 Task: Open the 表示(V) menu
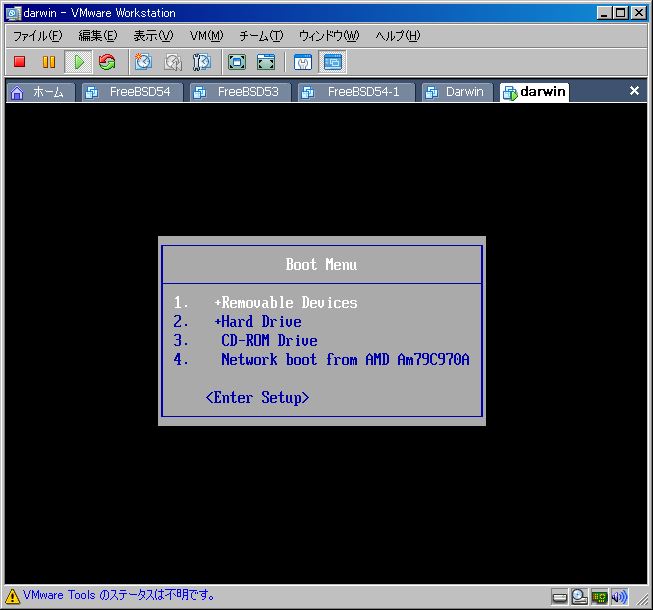pos(153,36)
